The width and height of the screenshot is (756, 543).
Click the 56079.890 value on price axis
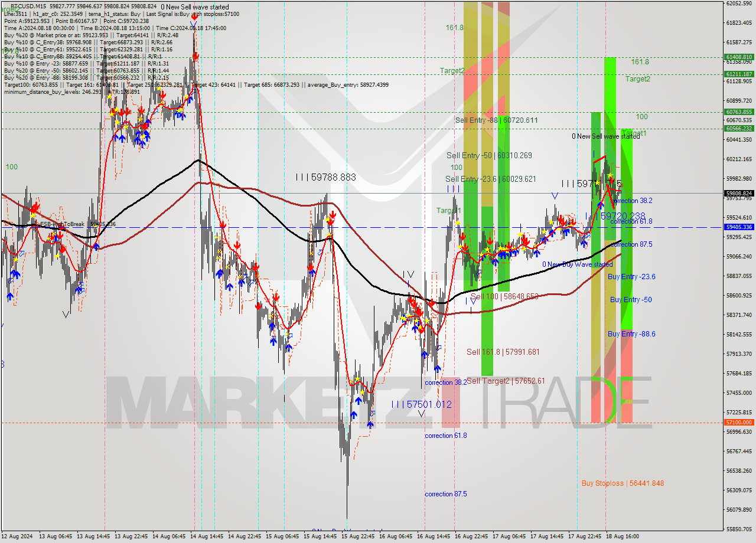click(738, 509)
